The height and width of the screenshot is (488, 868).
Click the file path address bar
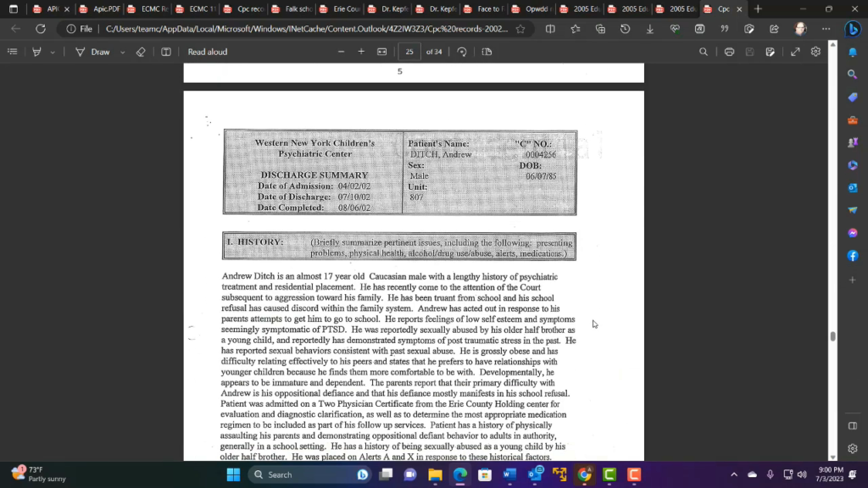pos(306,29)
